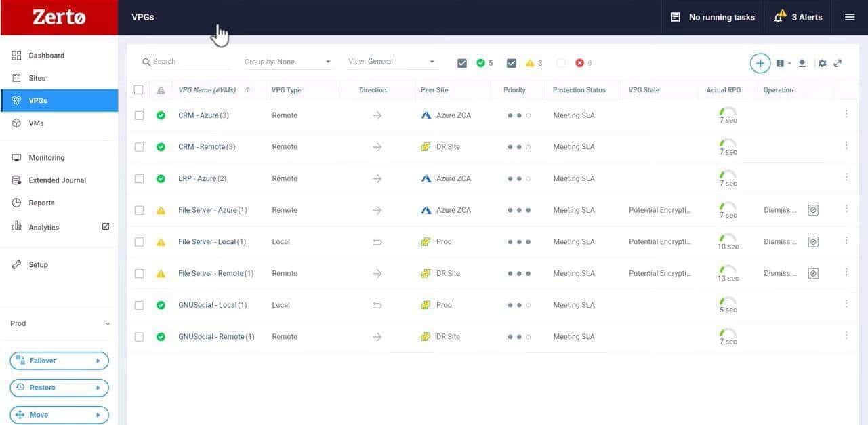Open the Group by dropdown
Screen dimensions: 868x425
[x=288, y=62]
